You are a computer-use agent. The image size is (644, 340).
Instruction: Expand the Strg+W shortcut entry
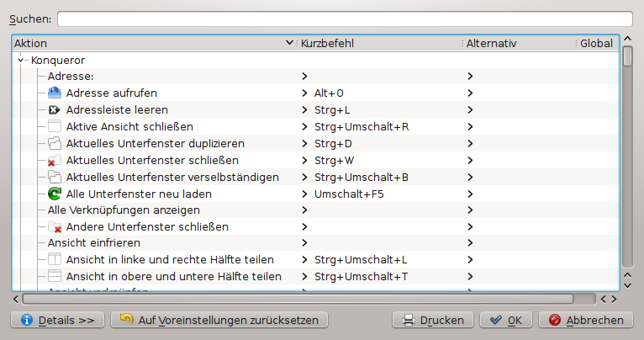(304, 160)
